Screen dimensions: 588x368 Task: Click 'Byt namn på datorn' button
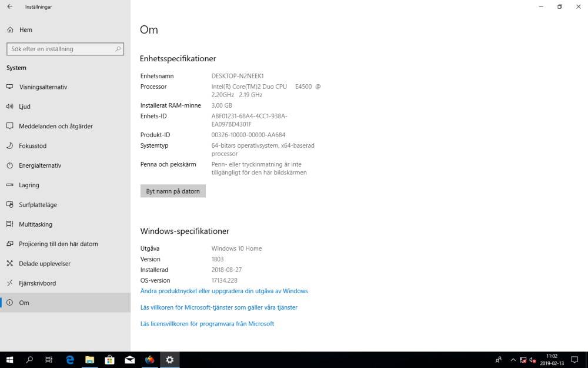173,191
